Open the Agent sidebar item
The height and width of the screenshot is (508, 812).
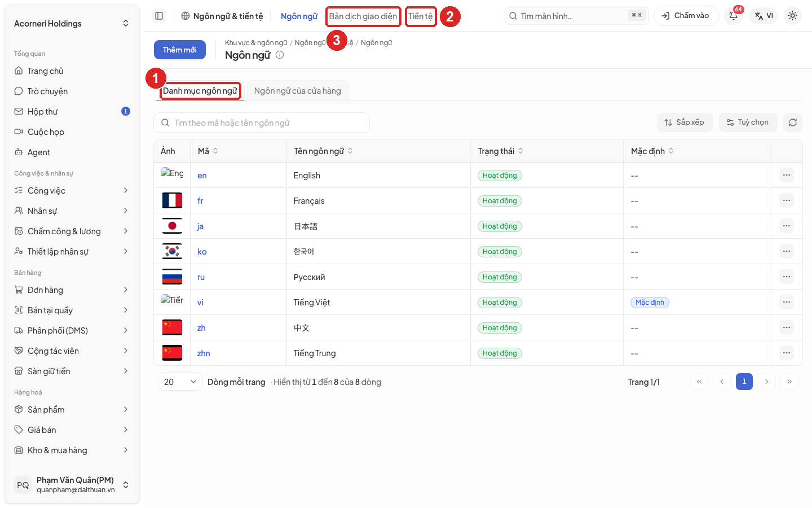72,152
